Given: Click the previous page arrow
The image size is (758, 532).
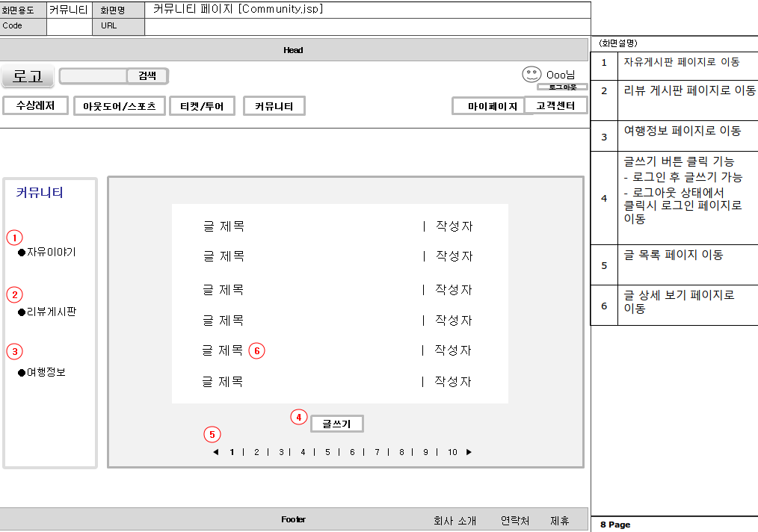Looking at the screenshot, I should [215, 452].
